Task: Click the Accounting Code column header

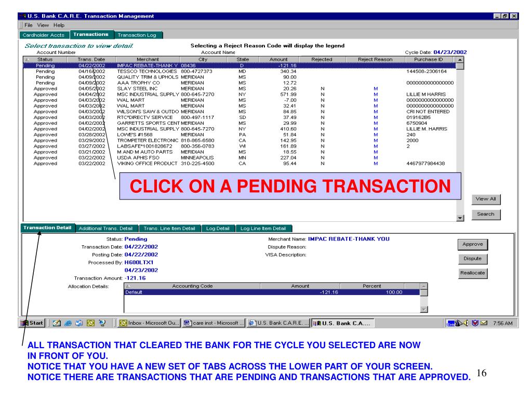Action: click(192, 286)
